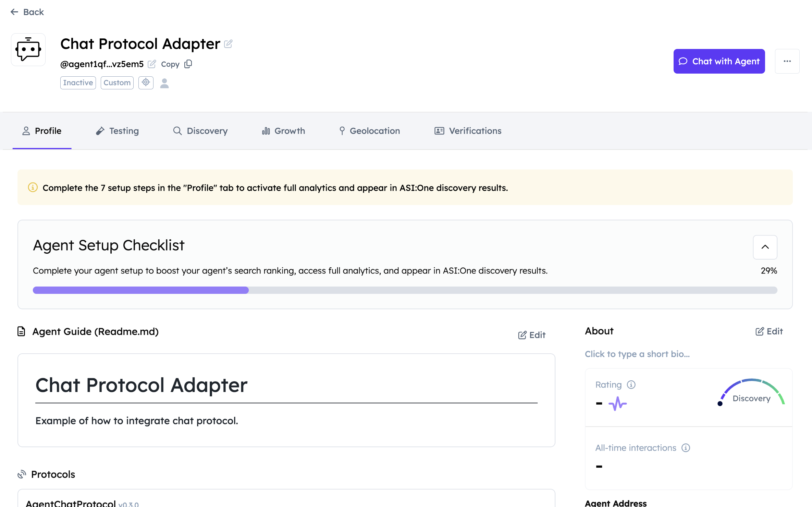Edit the agent handle with pencil icon
The width and height of the screenshot is (812, 507).
152,64
